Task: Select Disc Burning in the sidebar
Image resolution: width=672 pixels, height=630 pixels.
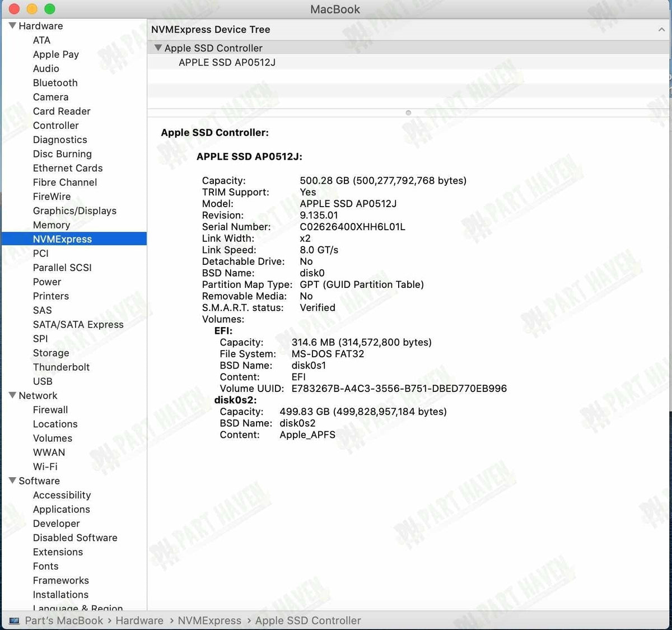Action: coord(62,154)
